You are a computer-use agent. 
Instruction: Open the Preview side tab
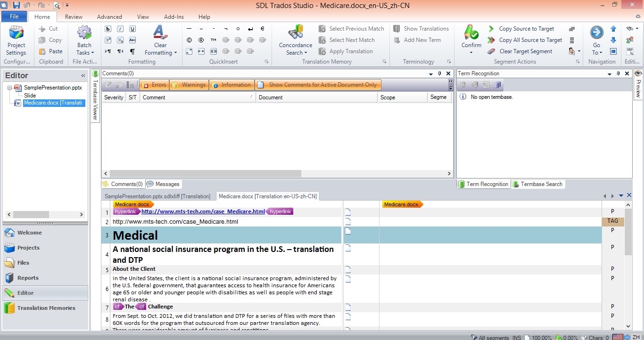click(x=638, y=84)
